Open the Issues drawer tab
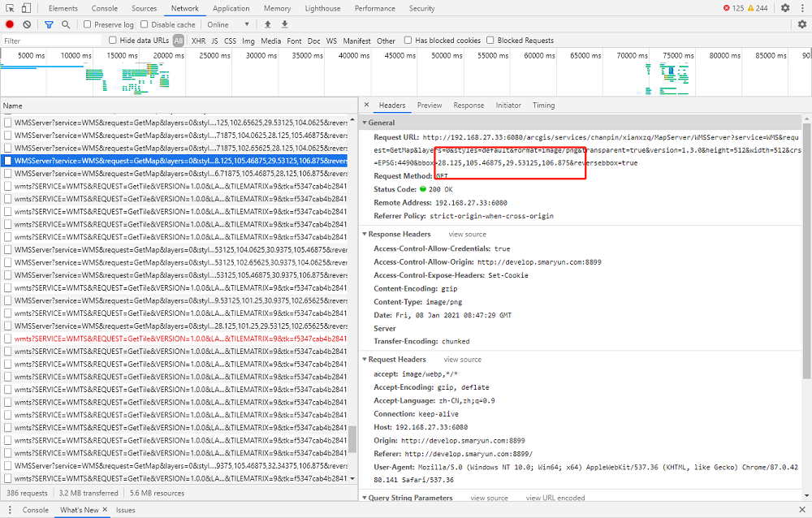Image resolution: width=812 pixels, height=518 pixels. click(125, 510)
